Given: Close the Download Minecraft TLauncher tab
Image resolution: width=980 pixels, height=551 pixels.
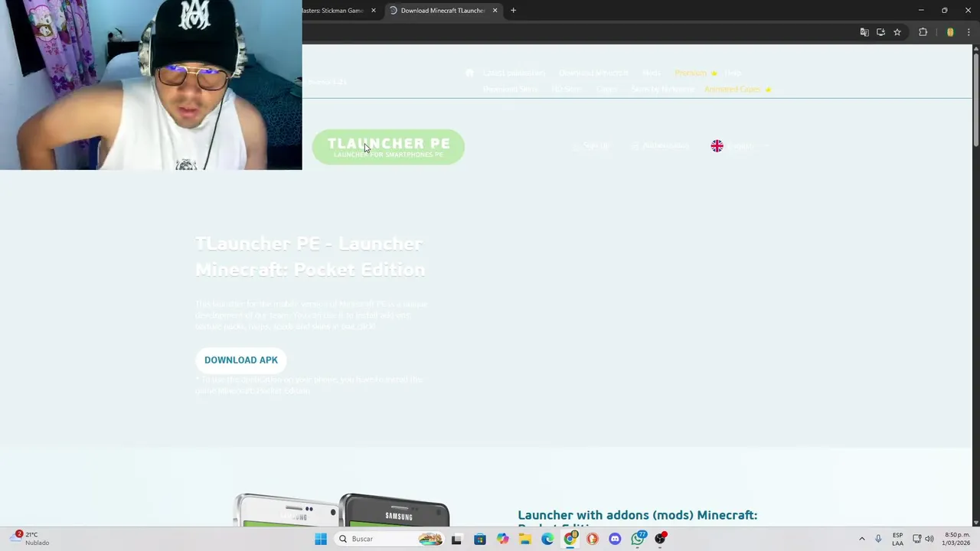Looking at the screenshot, I should 495,11.
